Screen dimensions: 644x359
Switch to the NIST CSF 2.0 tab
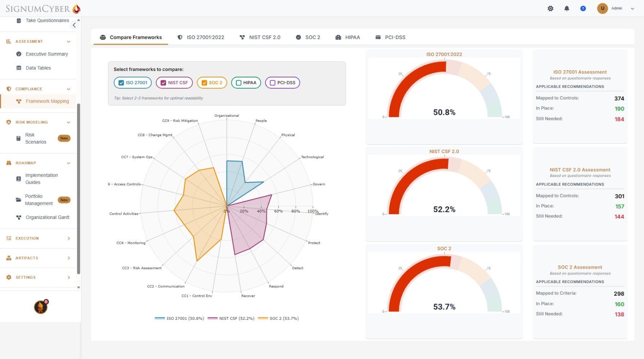coord(260,37)
